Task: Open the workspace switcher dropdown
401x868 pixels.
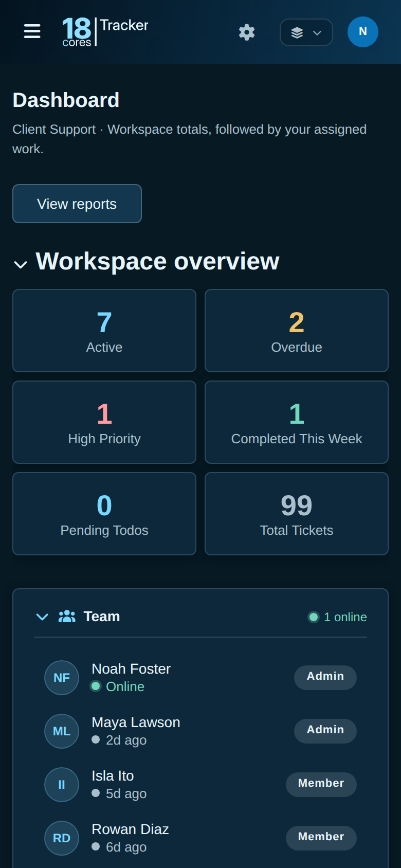Action: 306,32
